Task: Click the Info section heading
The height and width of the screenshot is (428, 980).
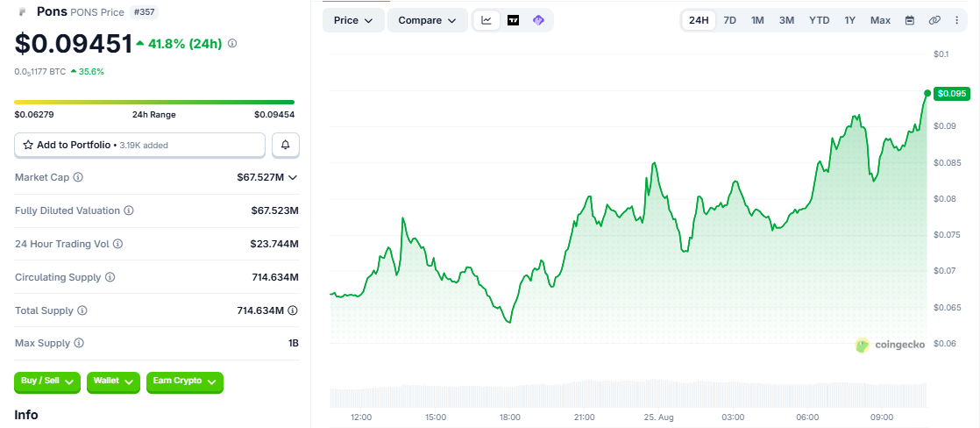Action: pos(26,415)
